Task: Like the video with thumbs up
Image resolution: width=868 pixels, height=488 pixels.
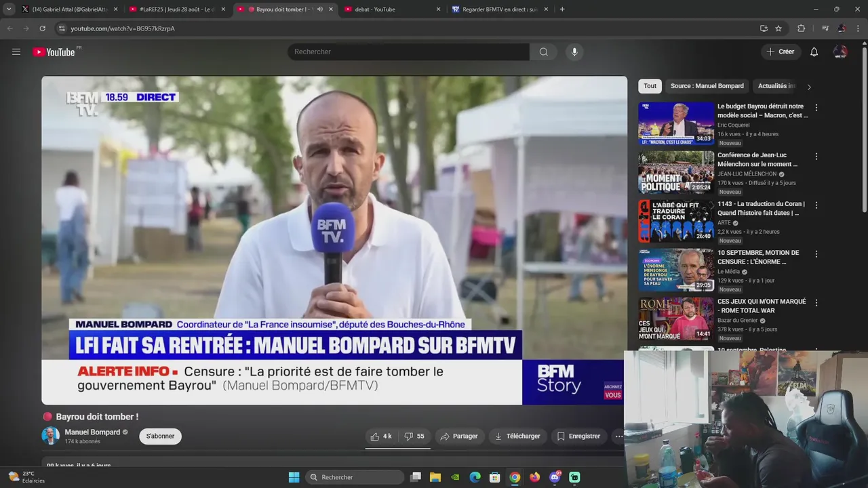Action: pyautogui.click(x=381, y=436)
